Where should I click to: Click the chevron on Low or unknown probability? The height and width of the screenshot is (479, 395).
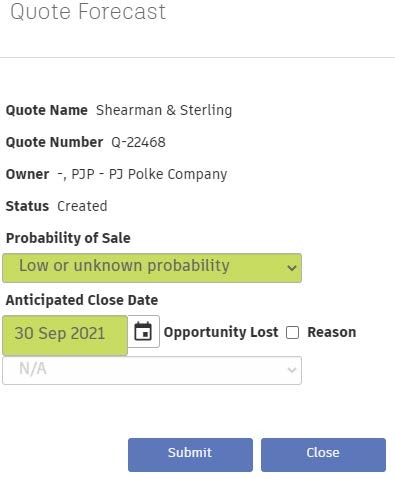292,268
